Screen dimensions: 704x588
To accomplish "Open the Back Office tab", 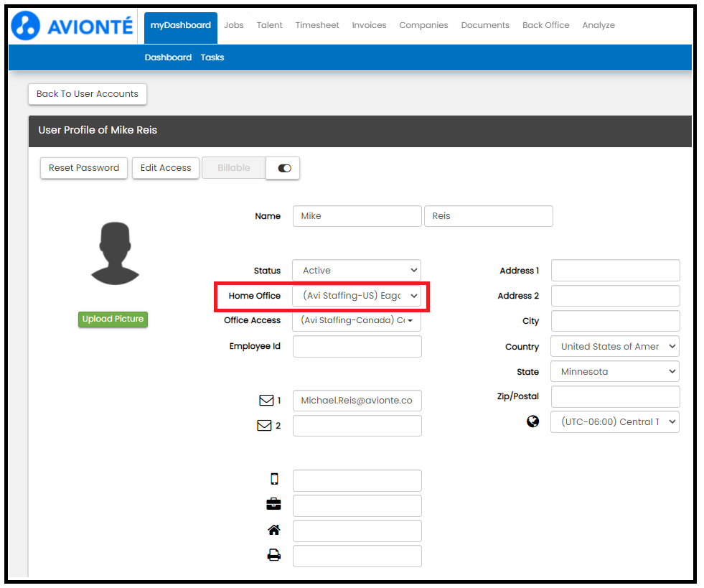I will coord(546,25).
